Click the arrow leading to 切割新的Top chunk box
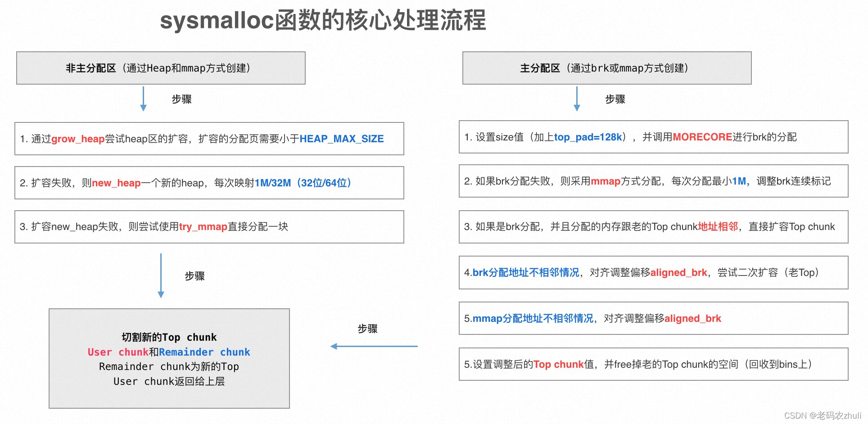 pyautogui.click(x=161, y=275)
